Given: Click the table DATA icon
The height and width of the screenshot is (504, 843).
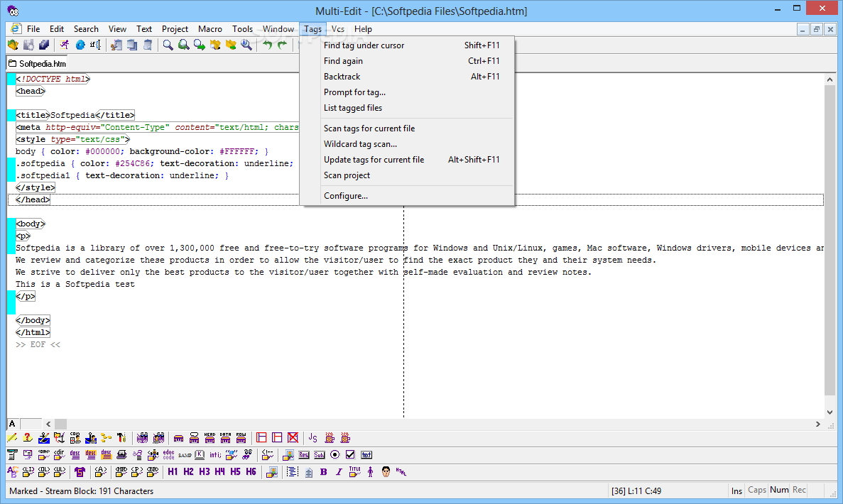Looking at the screenshot, I should click(225, 438).
